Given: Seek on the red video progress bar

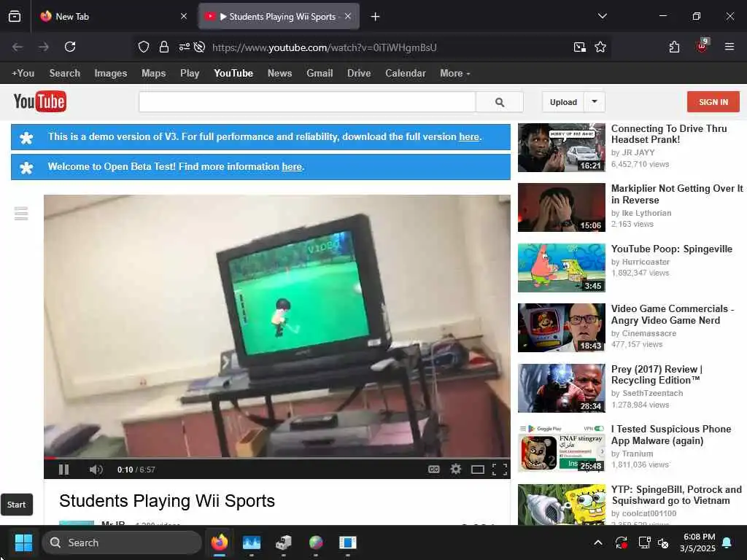Looking at the screenshot, I should tap(276, 458).
